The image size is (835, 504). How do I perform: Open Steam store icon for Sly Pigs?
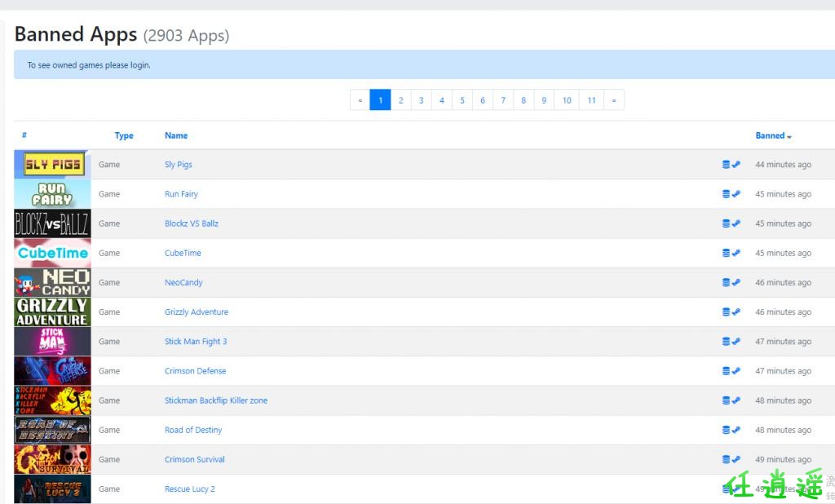click(x=736, y=164)
